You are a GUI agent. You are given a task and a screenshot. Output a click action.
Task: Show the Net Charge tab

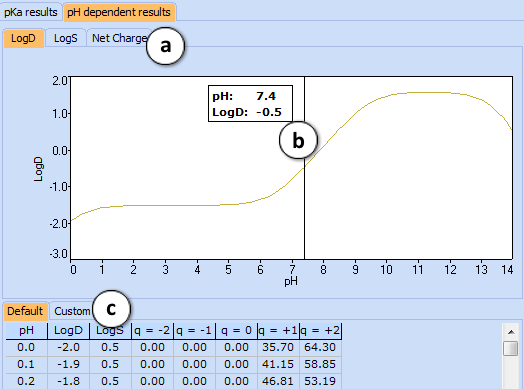119,38
